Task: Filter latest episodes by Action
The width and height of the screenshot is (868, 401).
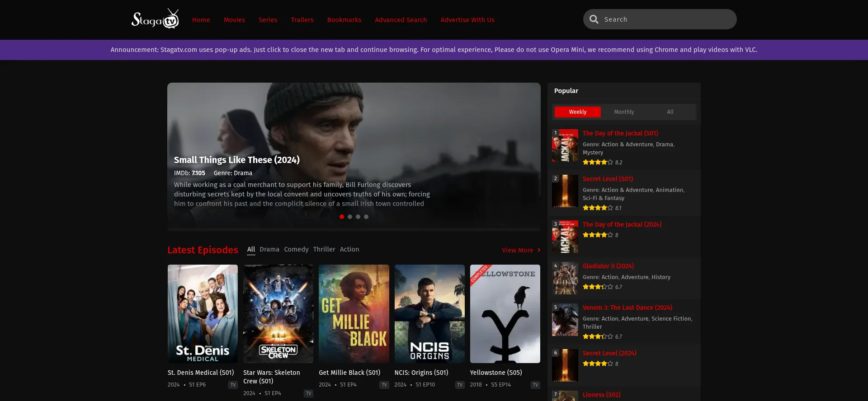Action: point(349,249)
